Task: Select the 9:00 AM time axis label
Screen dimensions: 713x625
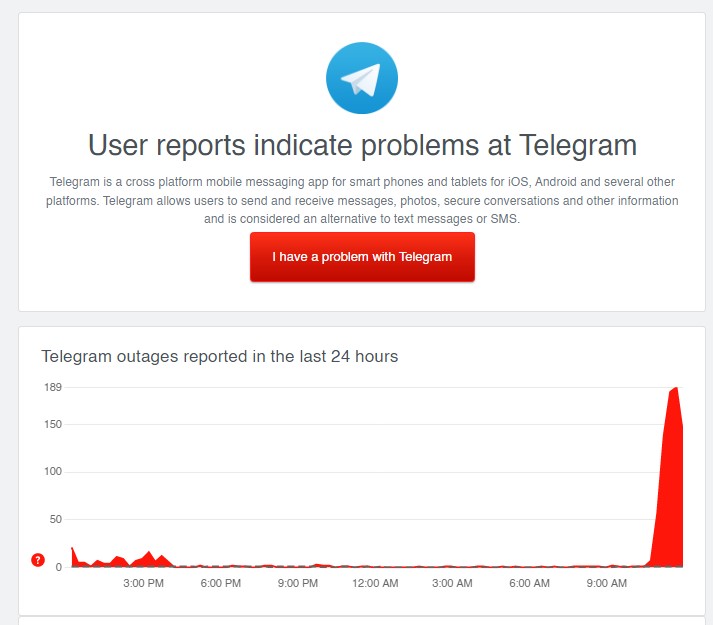Action: point(606,583)
